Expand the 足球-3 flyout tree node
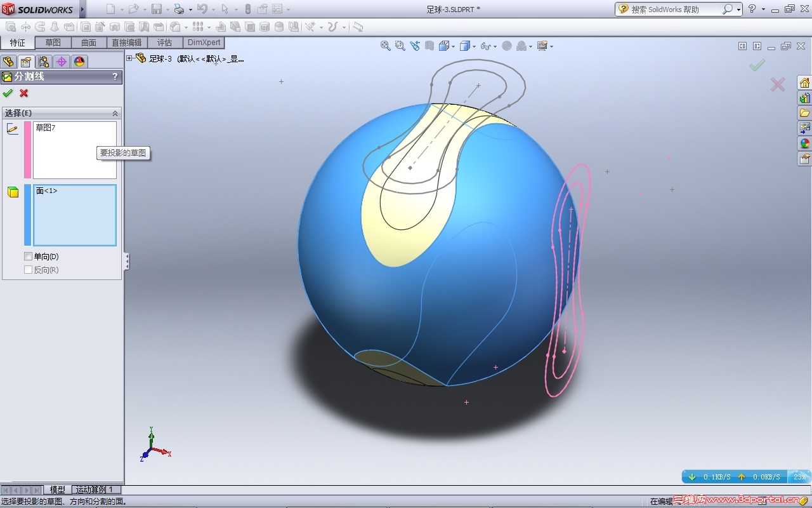The width and height of the screenshot is (812, 508). pyautogui.click(x=129, y=58)
